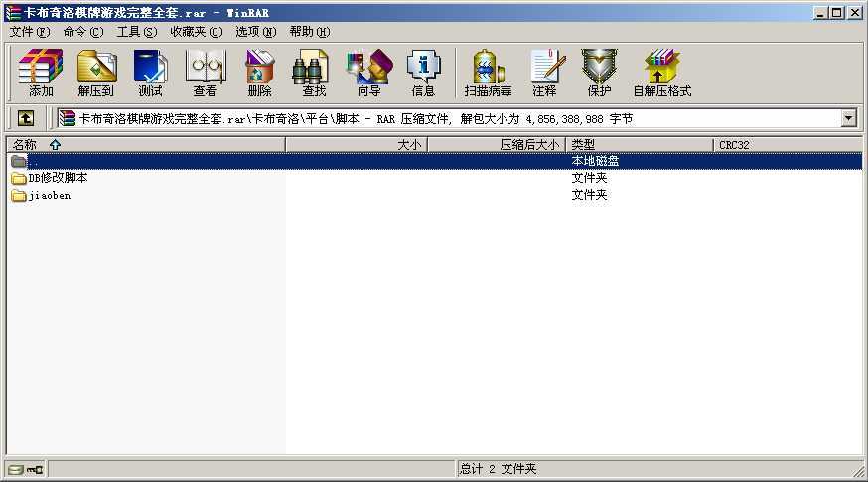Select the jiaoben folder name
Image resolution: width=868 pixels, height=482 pixels.
50,195
